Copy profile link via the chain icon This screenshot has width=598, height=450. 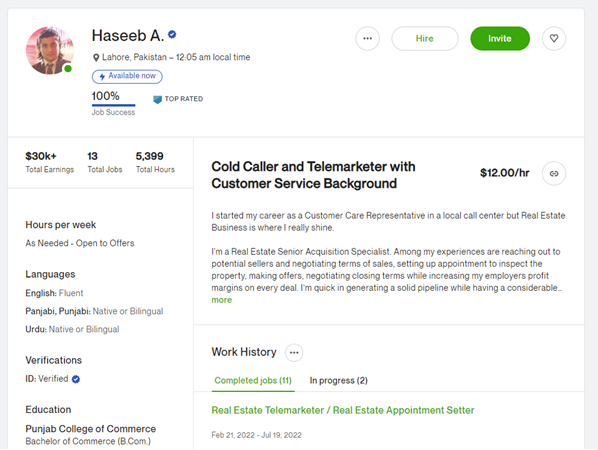554,174
